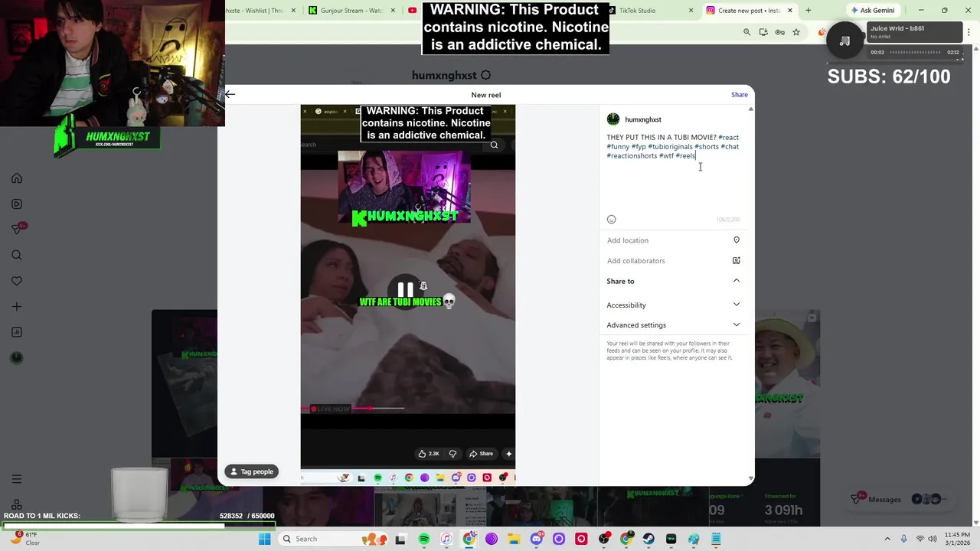Bookmark this page with star icon
Image resolution: width=980 pixels, height=551 pixels.
coord(796,32)
